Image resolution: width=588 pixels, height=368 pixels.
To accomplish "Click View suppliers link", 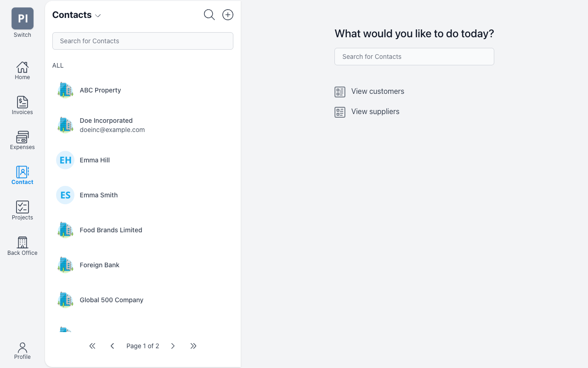I will (x=367, y=112).
